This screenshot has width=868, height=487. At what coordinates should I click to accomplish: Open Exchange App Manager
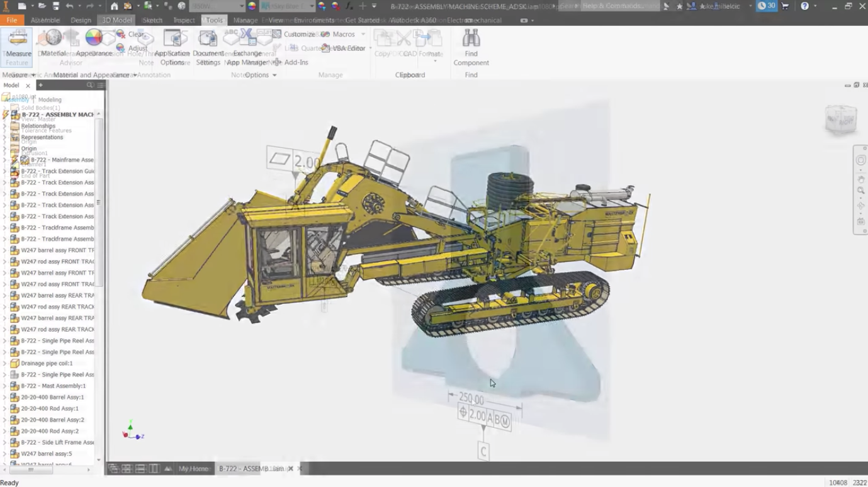coord(247,48)
